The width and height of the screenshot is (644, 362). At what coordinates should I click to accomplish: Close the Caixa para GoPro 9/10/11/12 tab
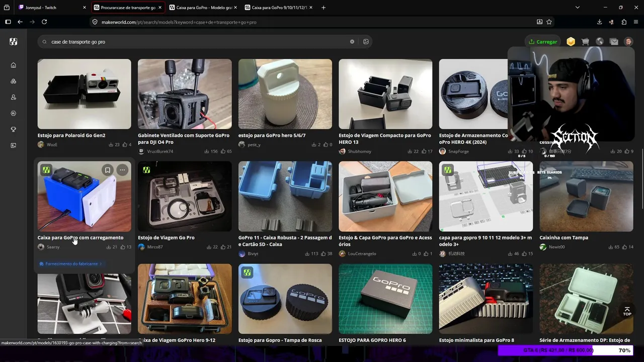(x=311, y=8)
